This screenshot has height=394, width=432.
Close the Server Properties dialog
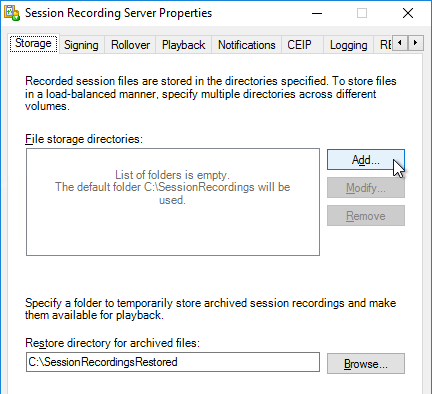pyautogui.click(x=408, y=13)
